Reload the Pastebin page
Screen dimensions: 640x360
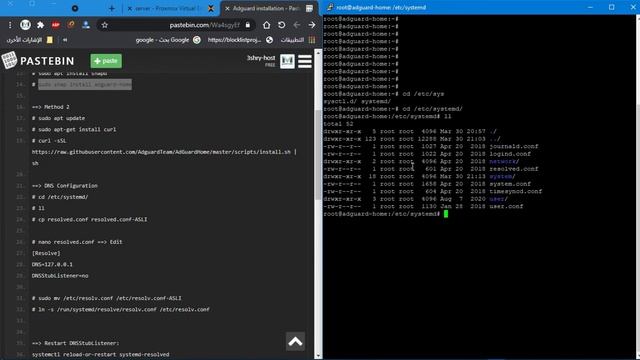tap(282, 25)
